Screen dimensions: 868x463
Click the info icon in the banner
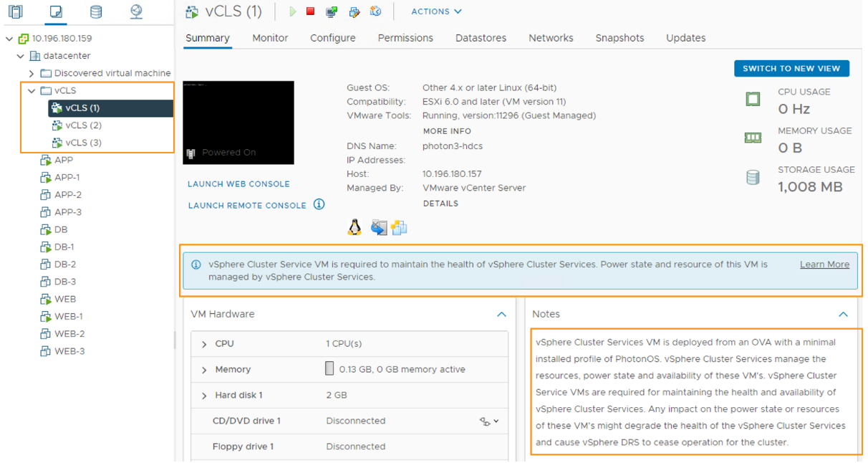coord(196,264)
